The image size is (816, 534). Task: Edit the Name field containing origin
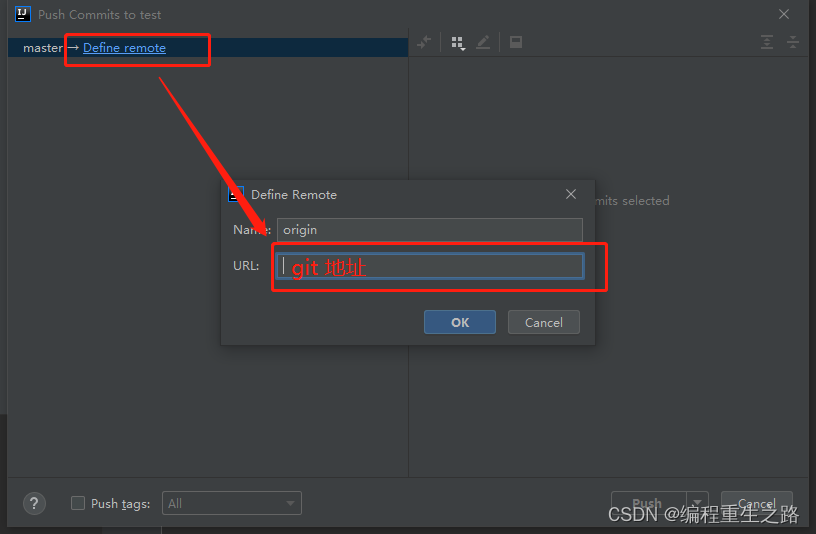(x=429, y=230)
